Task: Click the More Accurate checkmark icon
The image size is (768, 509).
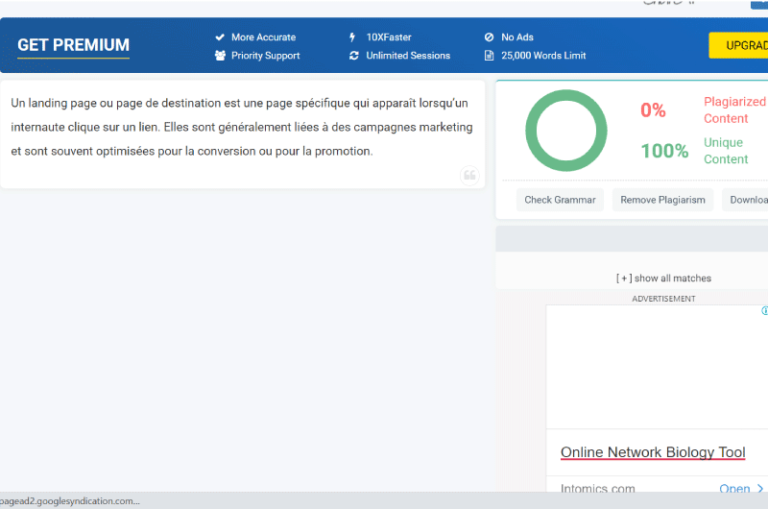Action: point(220,37)
